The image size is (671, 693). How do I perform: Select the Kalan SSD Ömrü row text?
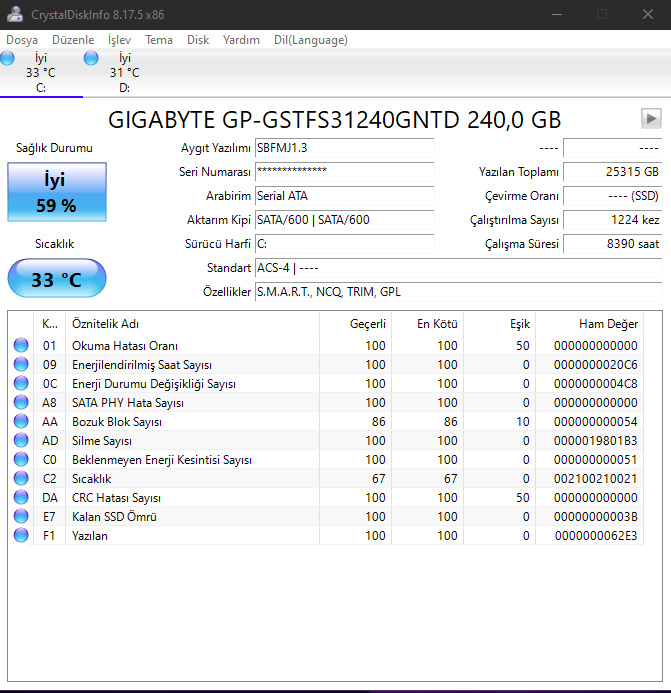[x=114, y=517]
